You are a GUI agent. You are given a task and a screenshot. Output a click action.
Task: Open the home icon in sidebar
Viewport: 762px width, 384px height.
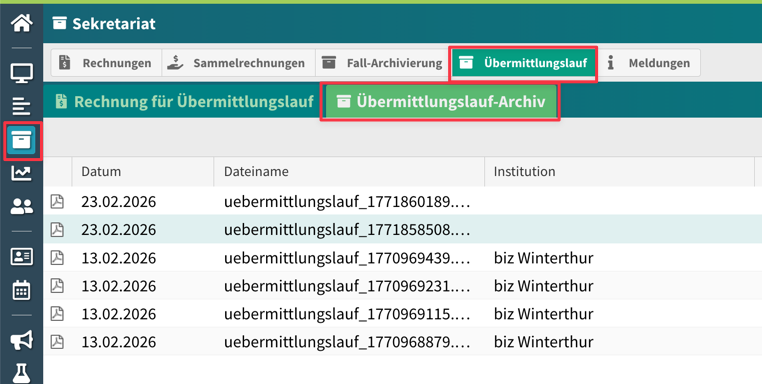point(22,23)
